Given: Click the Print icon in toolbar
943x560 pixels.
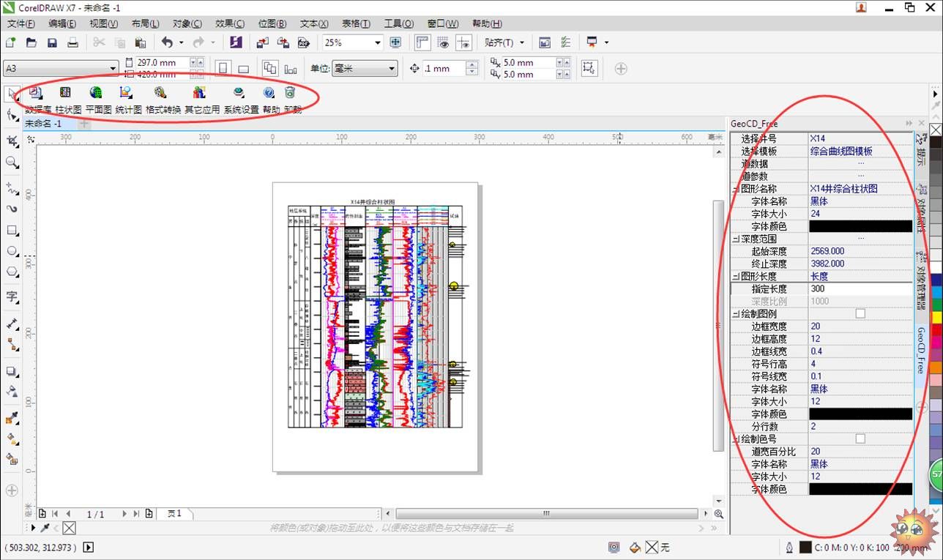Looking at the screenshot, I should 72,42.
